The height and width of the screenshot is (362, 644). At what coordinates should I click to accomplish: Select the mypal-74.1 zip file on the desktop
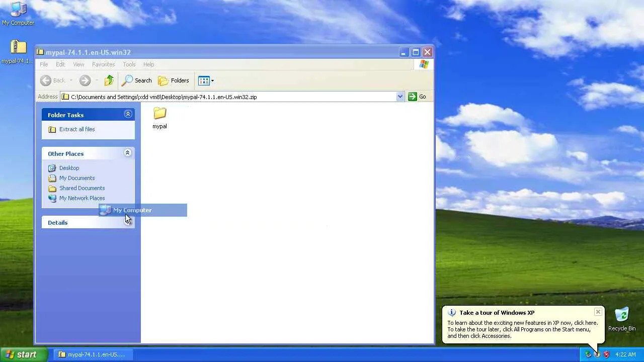[18, 52]
